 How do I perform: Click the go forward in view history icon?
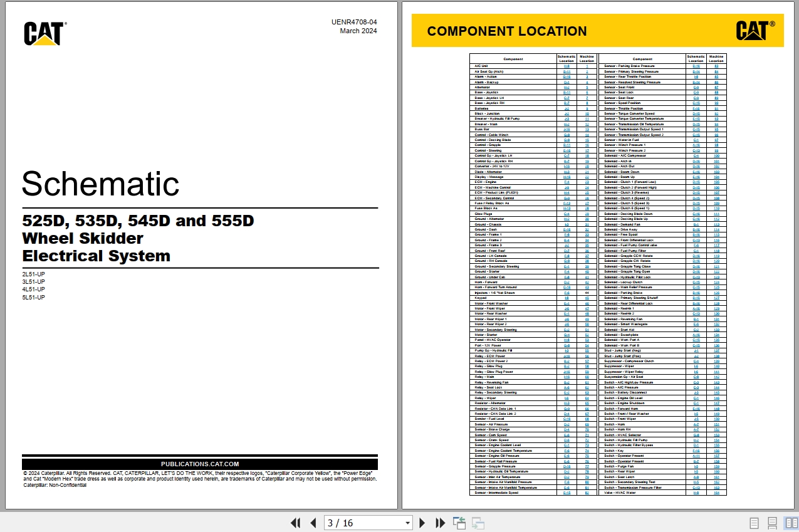click(x=478, y=523)
